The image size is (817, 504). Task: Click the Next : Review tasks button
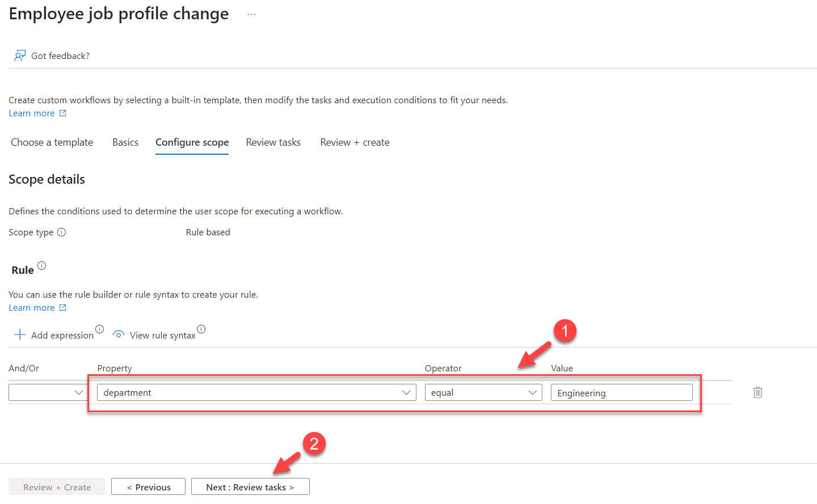pos(250,486)
